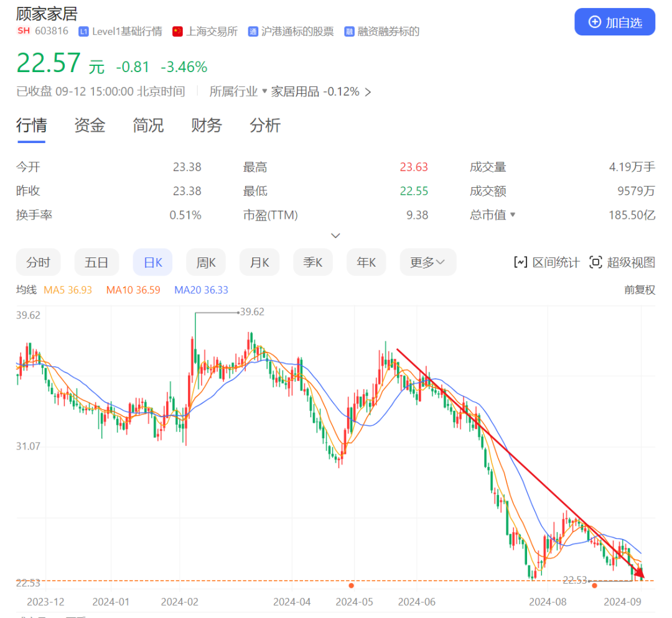点击 Level1基础行情 的 L1 图标
This screenshot has width=672, height=618.
83,31
